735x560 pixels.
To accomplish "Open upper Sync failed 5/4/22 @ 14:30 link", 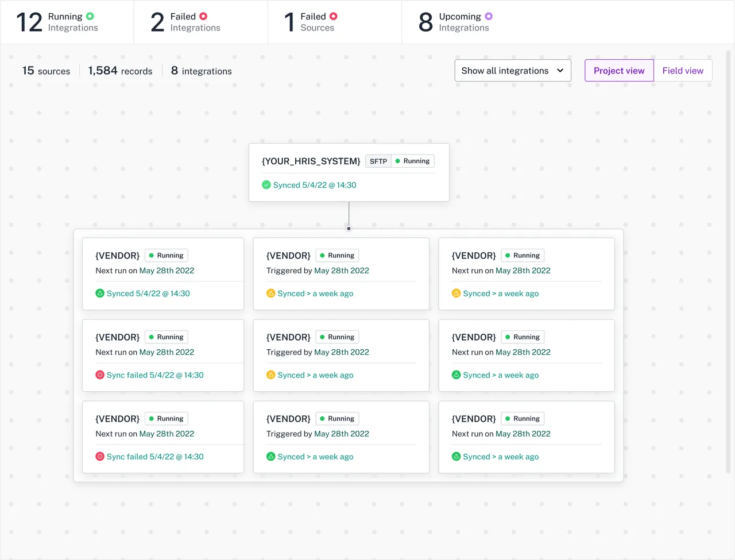I will (155, 375).
